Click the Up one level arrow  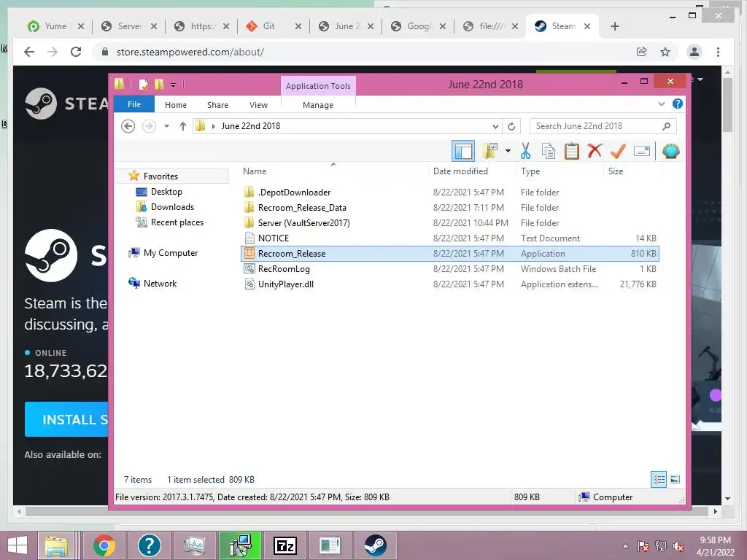coord(183,126)
